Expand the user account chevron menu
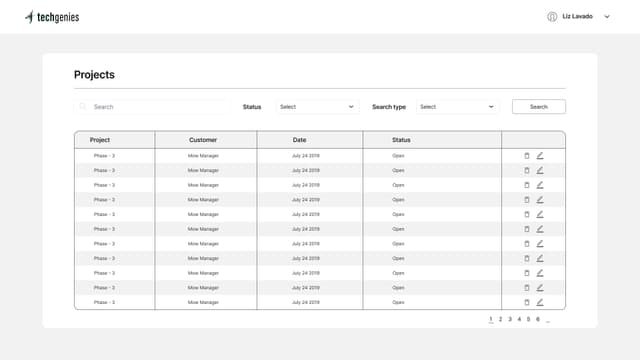This screenshot has width=640, height=360. pyautogui.click(x=607, y=17)
